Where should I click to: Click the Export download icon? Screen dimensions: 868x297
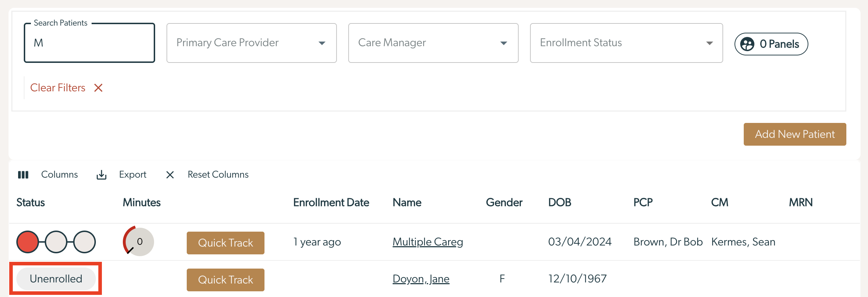click(x=102, y=175)
